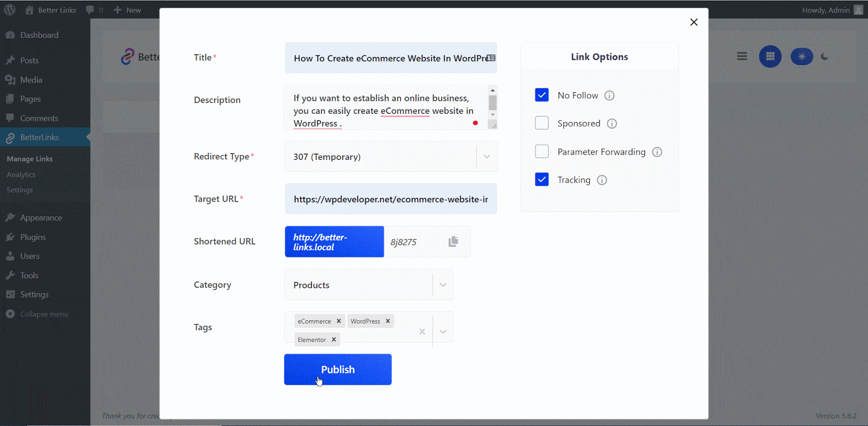
Task: Click Description scrollbar up arrow
Action: point(493,90)
